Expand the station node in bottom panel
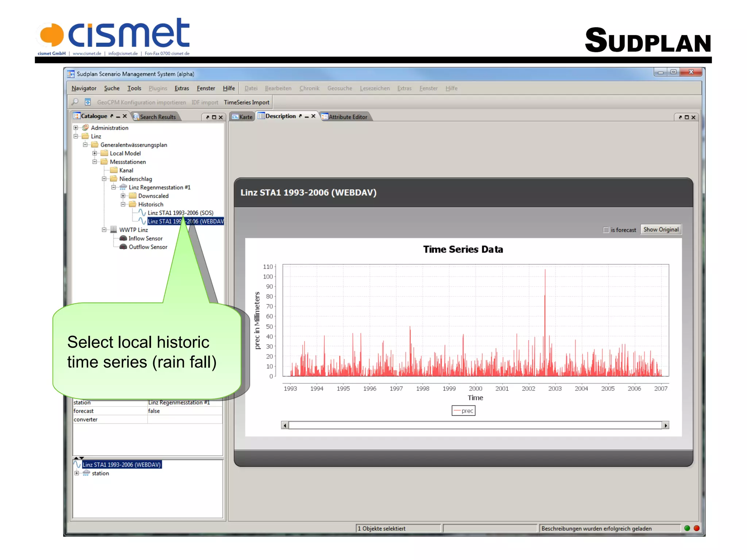 (77, 473)
